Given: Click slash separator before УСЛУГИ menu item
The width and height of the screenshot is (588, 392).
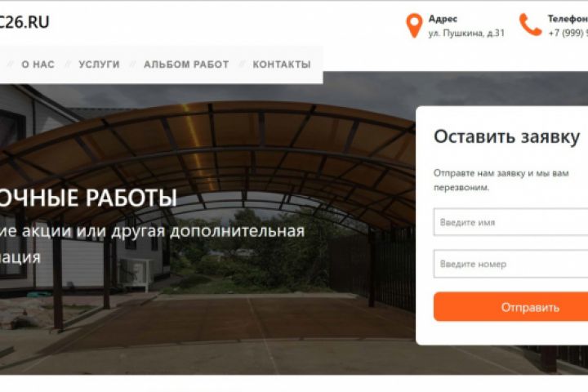Looking at the screenshot, I should point(68,65).
